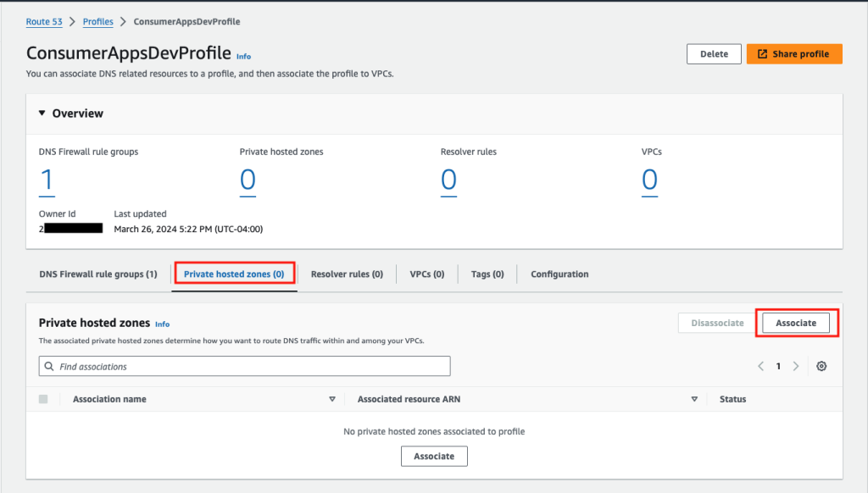This screenshot has height=493, width=868.
Task: Open the Configuration tab
Action: coord(559,273)
